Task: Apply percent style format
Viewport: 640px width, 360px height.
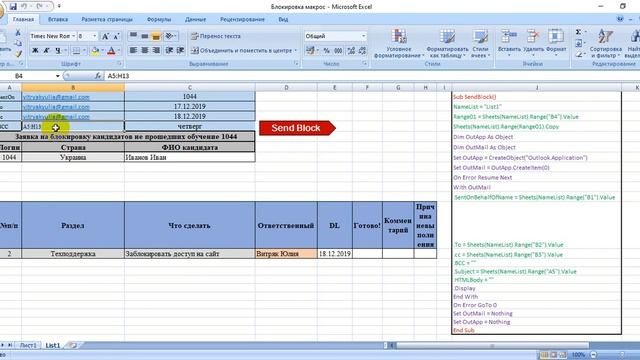Action: click(327, 51)
